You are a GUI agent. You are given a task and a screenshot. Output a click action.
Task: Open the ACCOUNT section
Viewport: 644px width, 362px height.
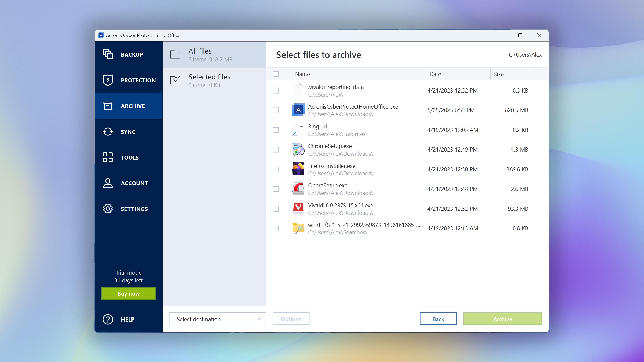129,183
